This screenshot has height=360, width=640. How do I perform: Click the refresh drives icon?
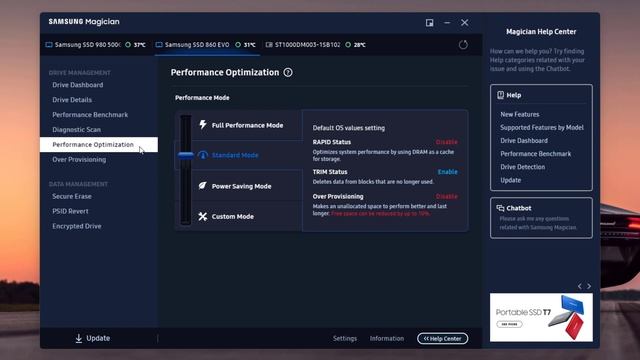(x=463, y=45)
